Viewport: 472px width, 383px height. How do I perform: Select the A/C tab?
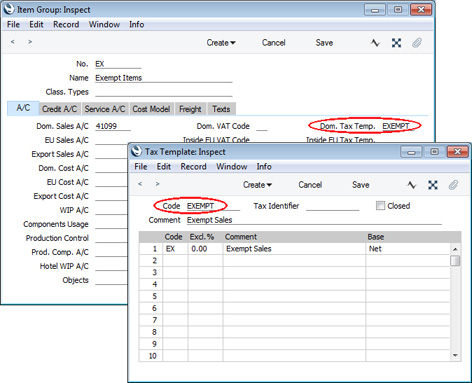[23, 108]
